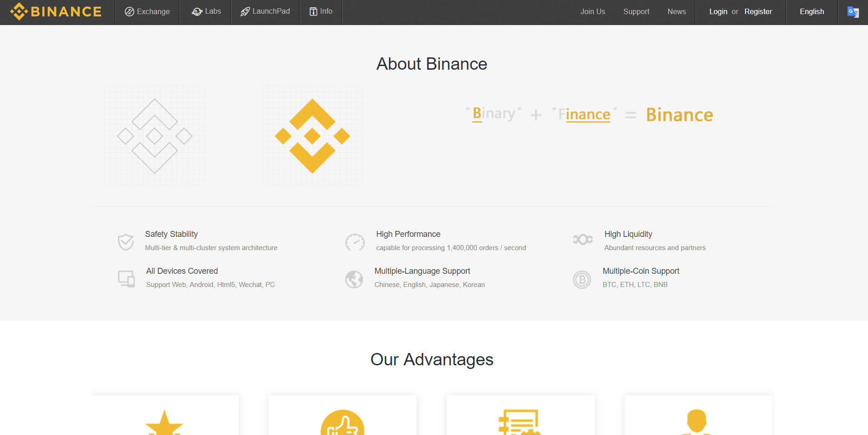Click the Safety Stability shield icon
The height and width of the screenshot is (435, 868).
tap(126, 242)
